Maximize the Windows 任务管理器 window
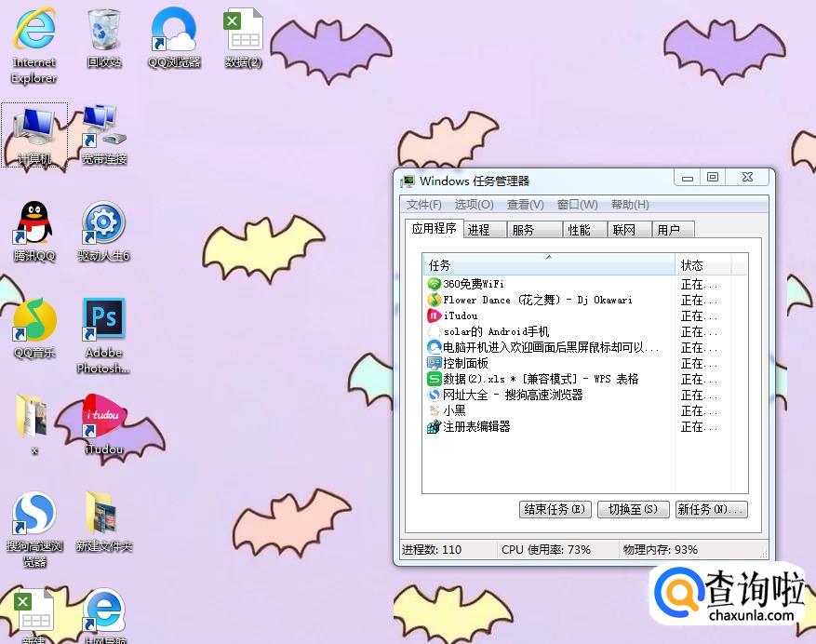The image size is (816, 644). 713,178
